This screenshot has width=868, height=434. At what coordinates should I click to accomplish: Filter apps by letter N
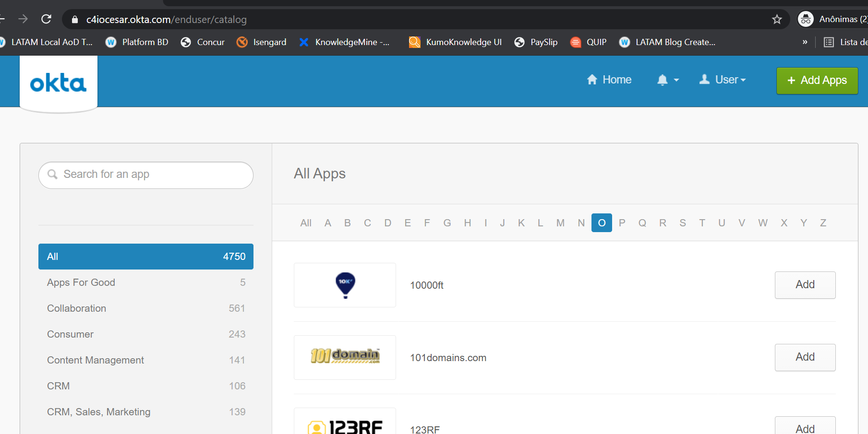(x=581, y=223)
